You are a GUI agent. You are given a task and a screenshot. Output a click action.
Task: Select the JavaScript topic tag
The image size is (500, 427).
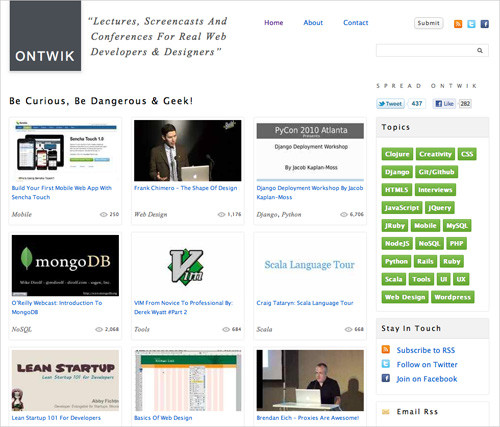point(402,208)
